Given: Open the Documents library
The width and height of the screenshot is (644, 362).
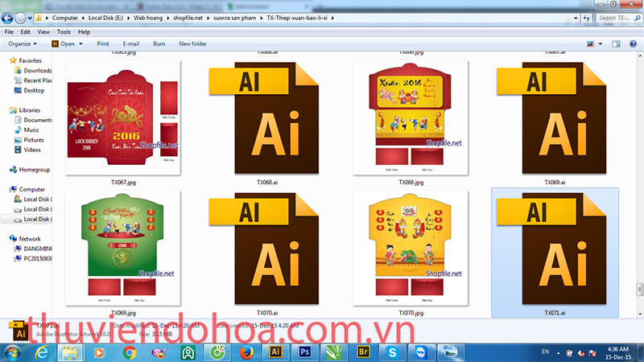Looking at the screenshot, I should point(33,120).
